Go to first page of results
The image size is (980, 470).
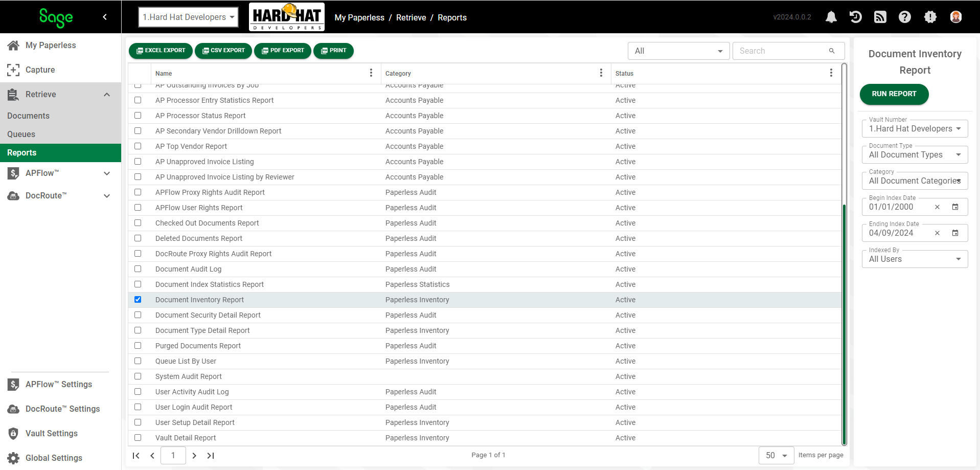[x=136, y=456]
